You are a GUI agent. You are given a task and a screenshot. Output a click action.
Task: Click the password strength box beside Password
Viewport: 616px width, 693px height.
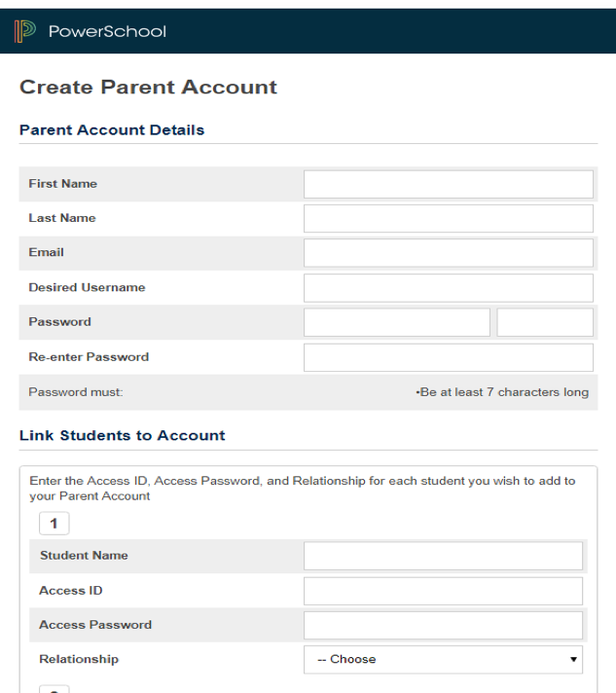click(x=545, y=322)
